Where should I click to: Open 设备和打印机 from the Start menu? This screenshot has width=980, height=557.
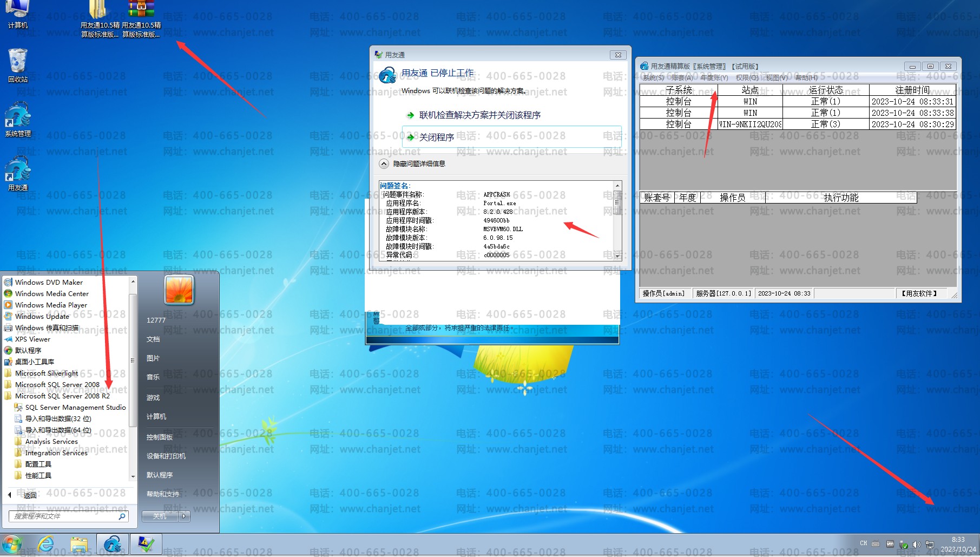(166, 456)
